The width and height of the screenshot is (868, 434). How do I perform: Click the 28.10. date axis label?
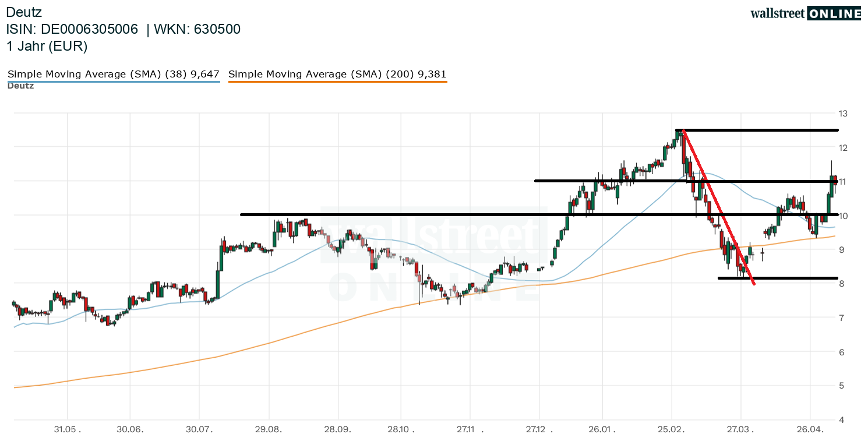click(400, 428)
